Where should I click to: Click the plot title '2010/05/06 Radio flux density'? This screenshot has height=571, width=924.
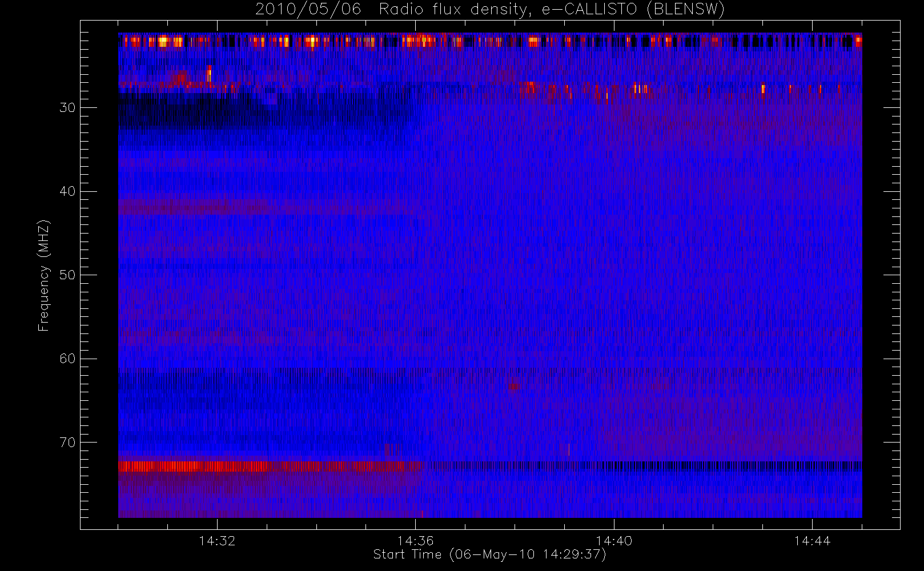[x=490, y=10]
